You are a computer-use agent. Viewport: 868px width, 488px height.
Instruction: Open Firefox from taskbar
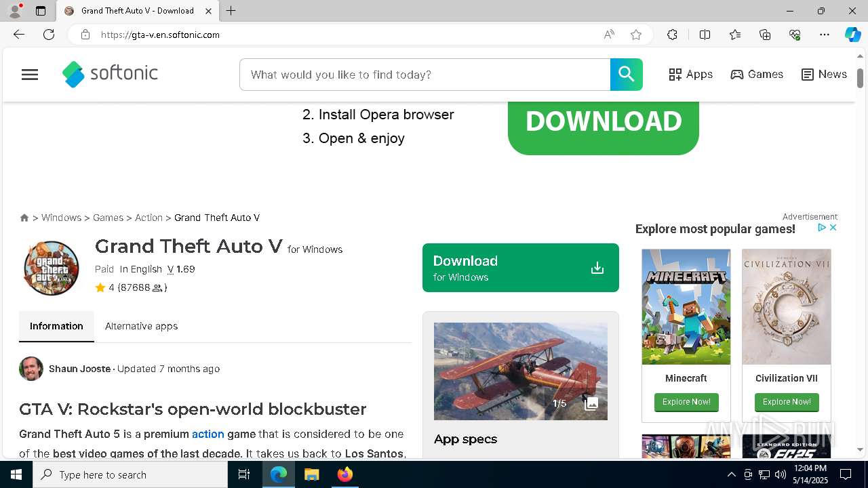(344, 474)
